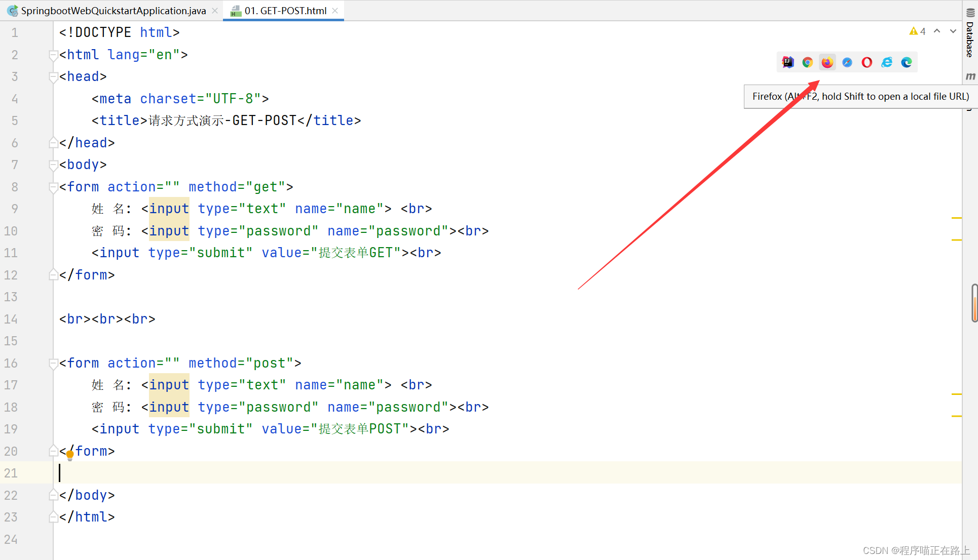The image size is (978, 560).
Task: Open the Maven tool window
Action: [x=970, y=76]
